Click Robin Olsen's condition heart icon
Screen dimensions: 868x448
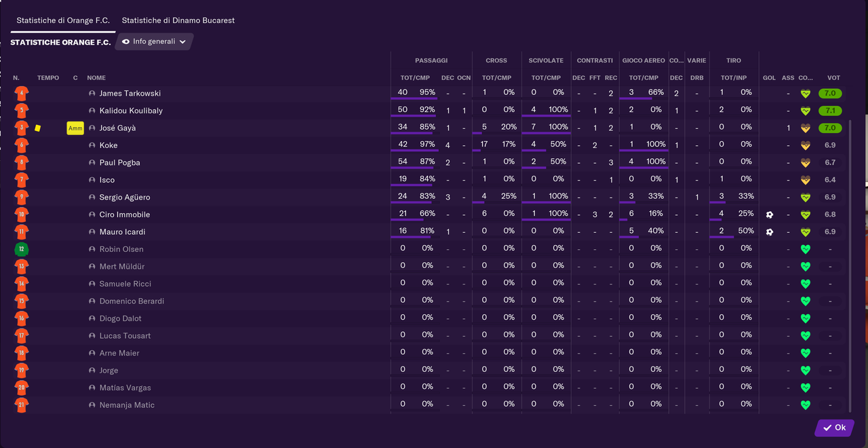click(x=806, y=249)
